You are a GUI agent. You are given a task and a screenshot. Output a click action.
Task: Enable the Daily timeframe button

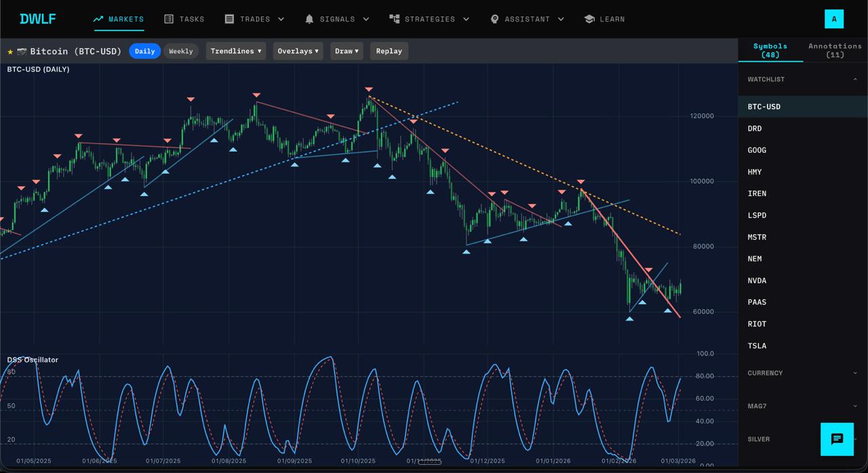coord(144,51)
